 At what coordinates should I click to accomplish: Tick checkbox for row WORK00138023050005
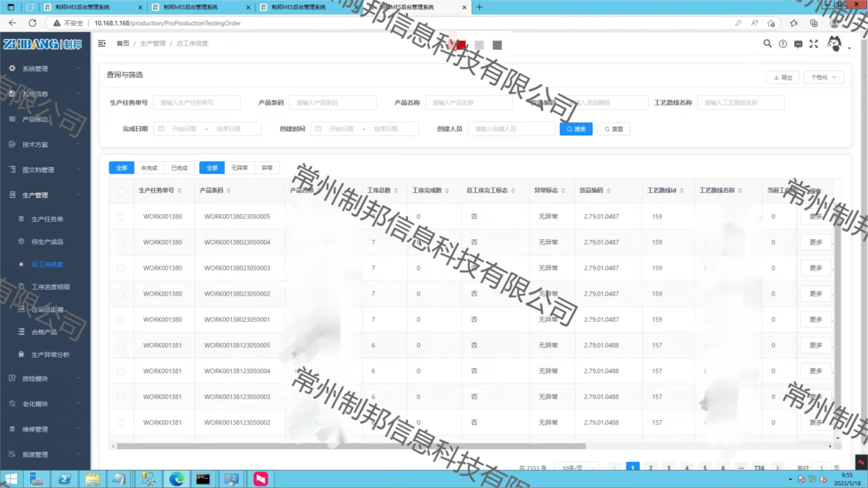coord(121,217)
